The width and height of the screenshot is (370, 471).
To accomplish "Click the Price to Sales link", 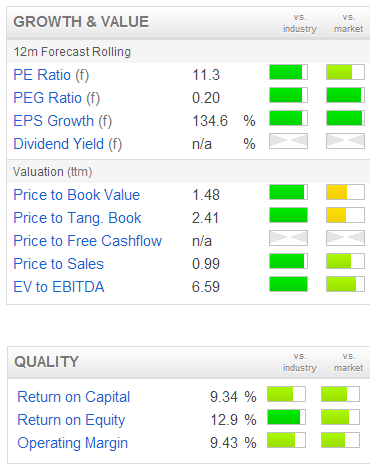I will point(59,264).
